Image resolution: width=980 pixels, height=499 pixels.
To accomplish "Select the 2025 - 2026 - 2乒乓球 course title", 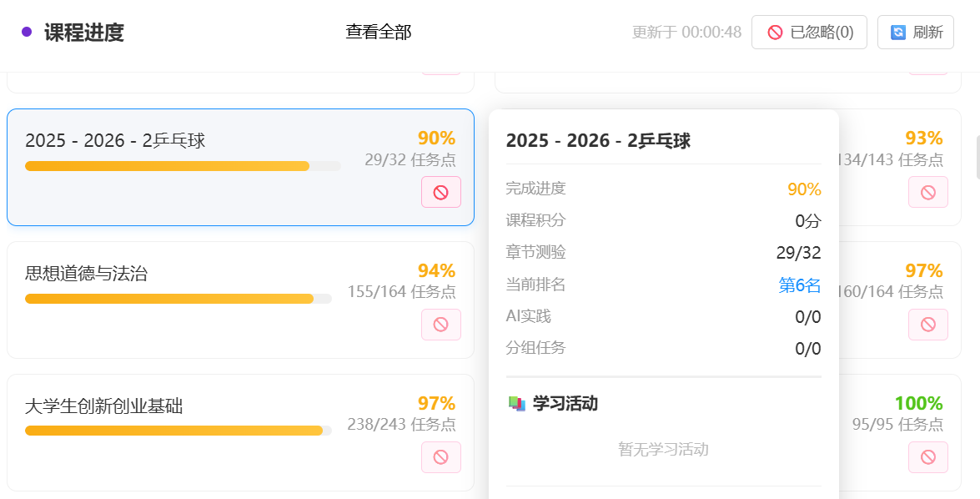I will coord(115,140).
